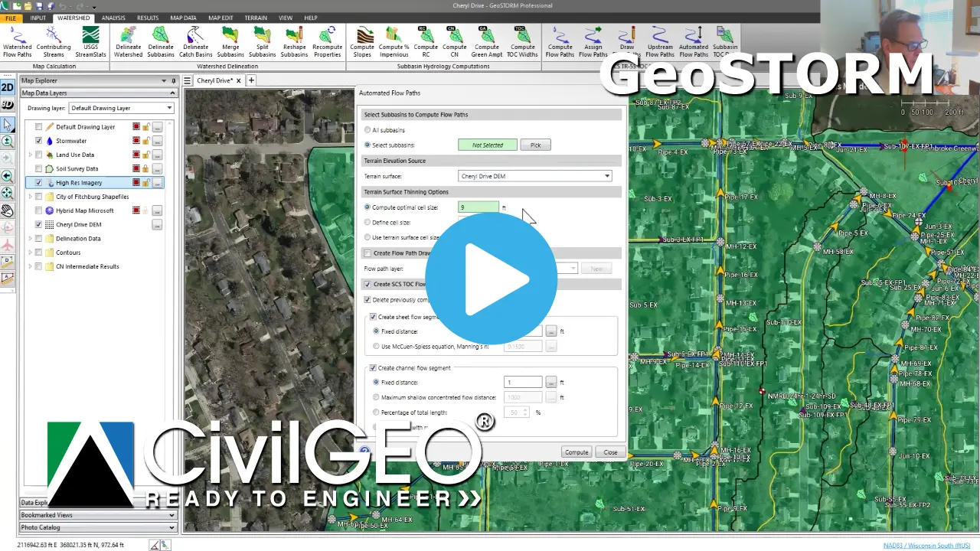
Task: Switch to the INPUT ribbon tab
Action: (x=38, y=18)
